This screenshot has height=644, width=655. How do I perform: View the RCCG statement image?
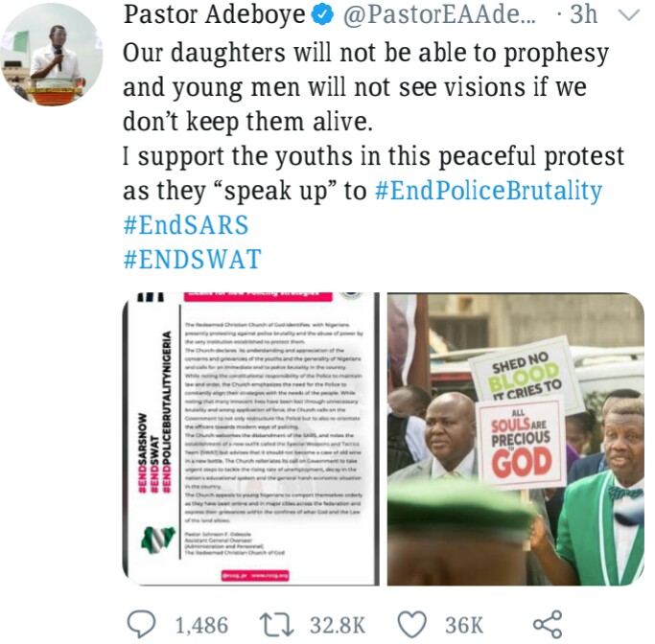(251, 439)
